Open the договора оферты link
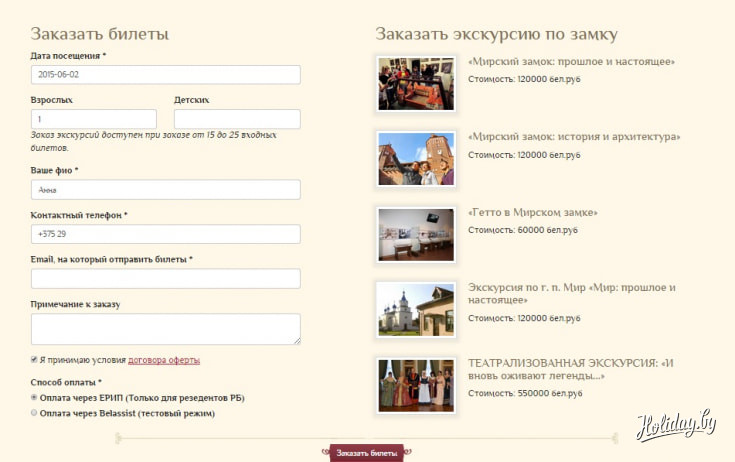Image resolution: width=735 pixels, height=462 pixels. tap(163, 360)
